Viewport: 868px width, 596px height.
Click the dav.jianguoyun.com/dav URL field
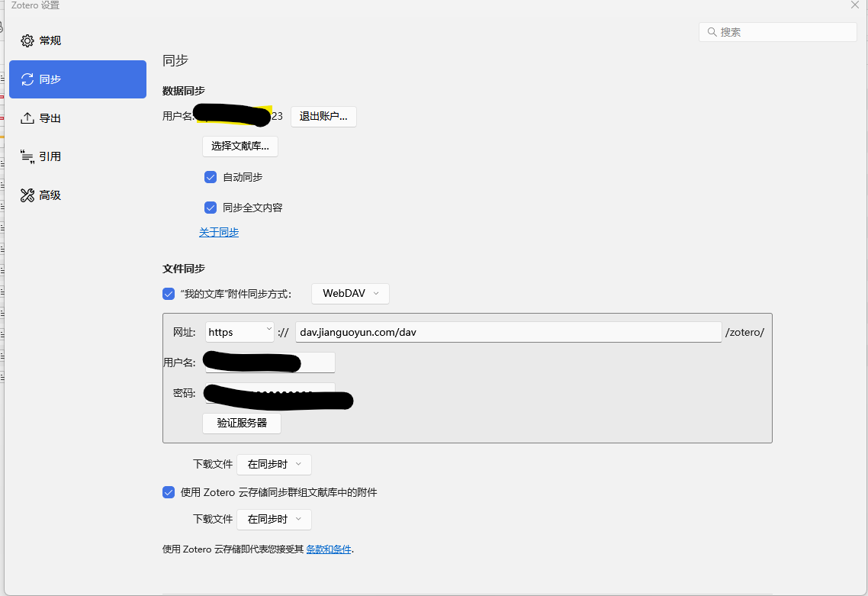click(508, 333)
